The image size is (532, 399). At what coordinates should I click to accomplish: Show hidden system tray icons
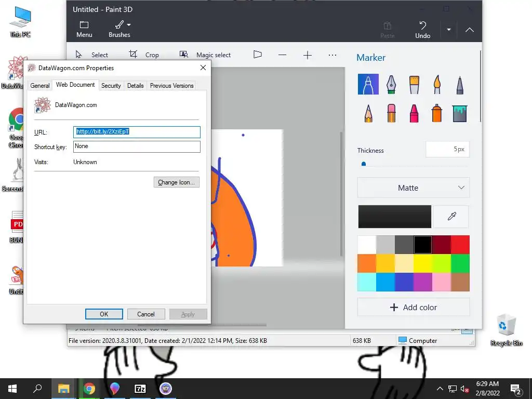440,389
